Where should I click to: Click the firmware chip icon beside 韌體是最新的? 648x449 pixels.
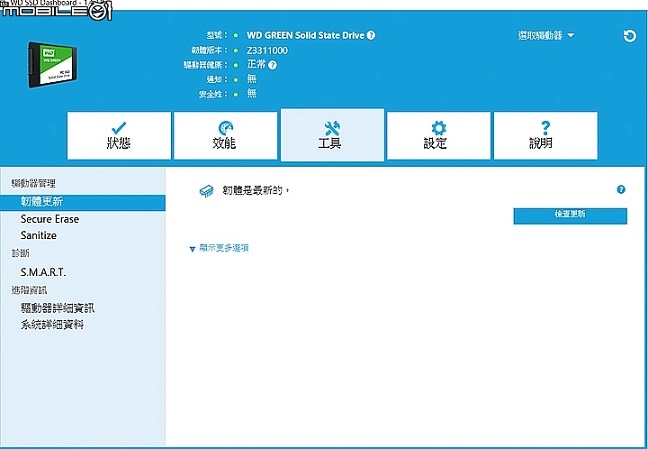coord(206,191)
